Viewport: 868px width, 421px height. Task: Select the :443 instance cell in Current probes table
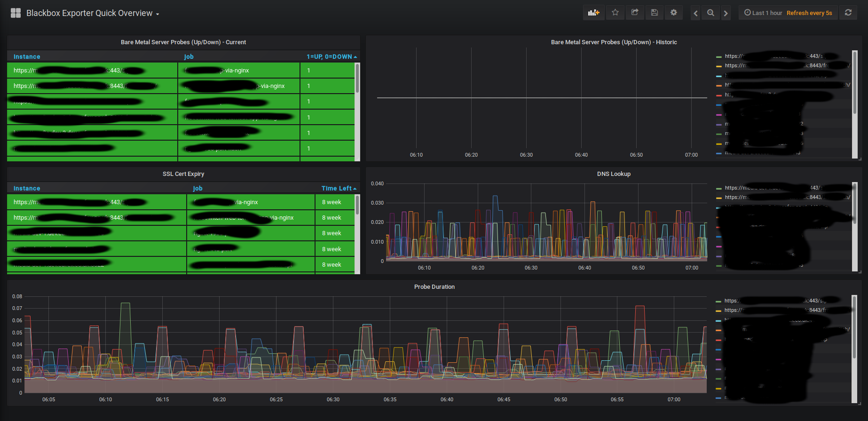click(93, 71)
